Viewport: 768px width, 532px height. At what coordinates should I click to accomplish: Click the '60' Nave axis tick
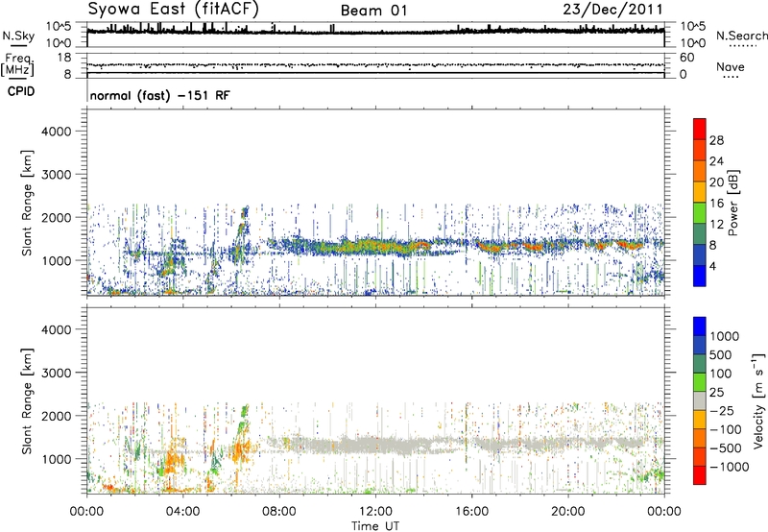click(686, 58)
